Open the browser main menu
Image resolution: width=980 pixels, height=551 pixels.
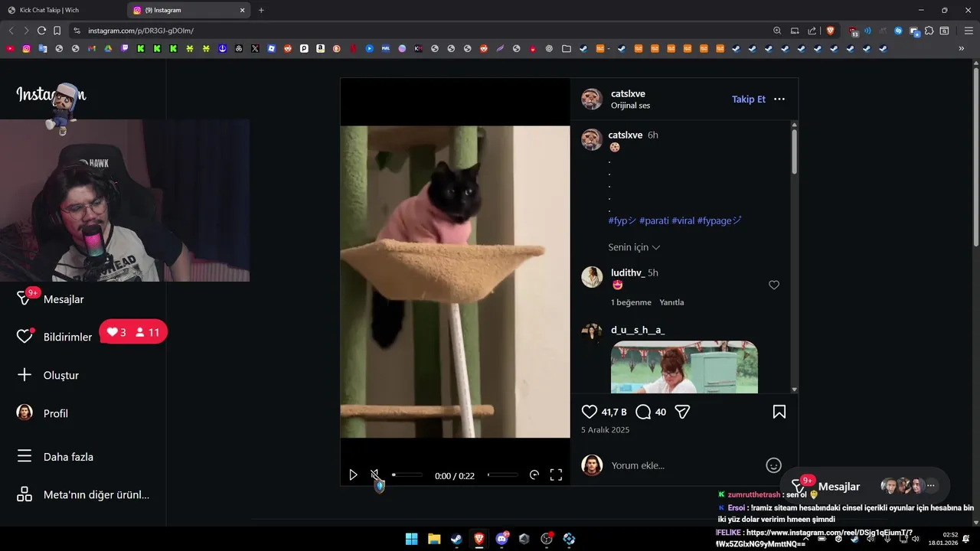969,31
